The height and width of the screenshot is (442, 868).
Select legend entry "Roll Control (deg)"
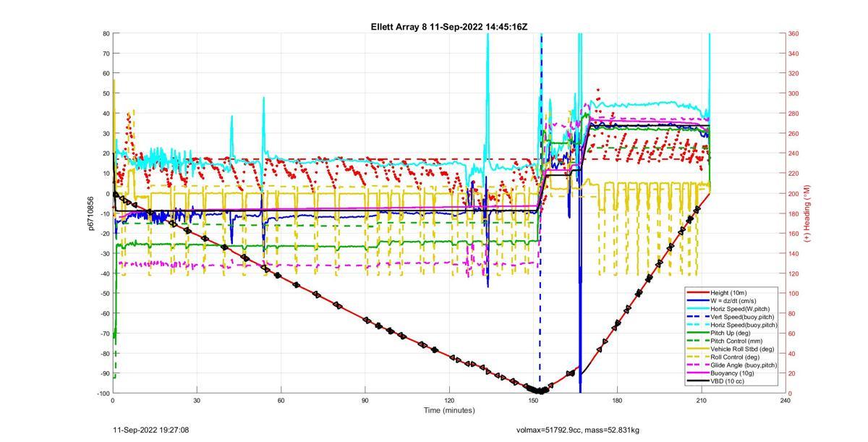point(736,357)
